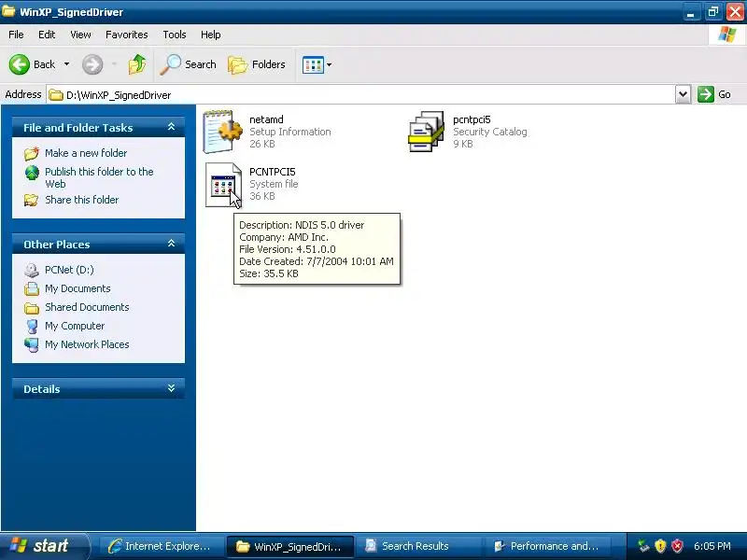
Task: Click the My Computer icon
Action: click(32, 326)
